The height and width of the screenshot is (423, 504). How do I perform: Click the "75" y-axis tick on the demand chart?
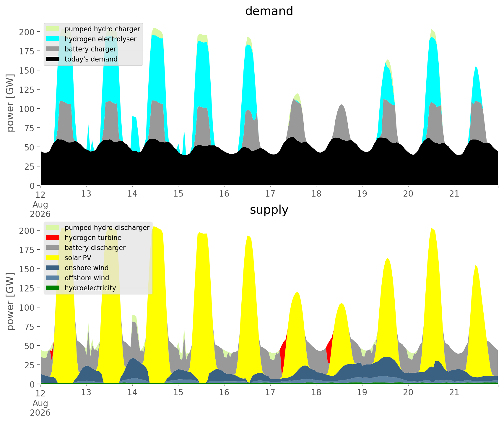[x=29, y=128]
